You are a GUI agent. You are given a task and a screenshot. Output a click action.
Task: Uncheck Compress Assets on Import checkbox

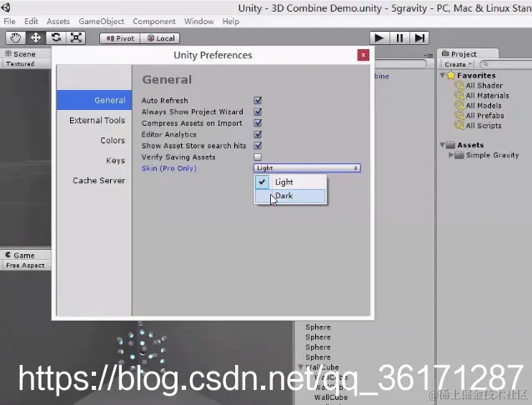click(258, 122)
